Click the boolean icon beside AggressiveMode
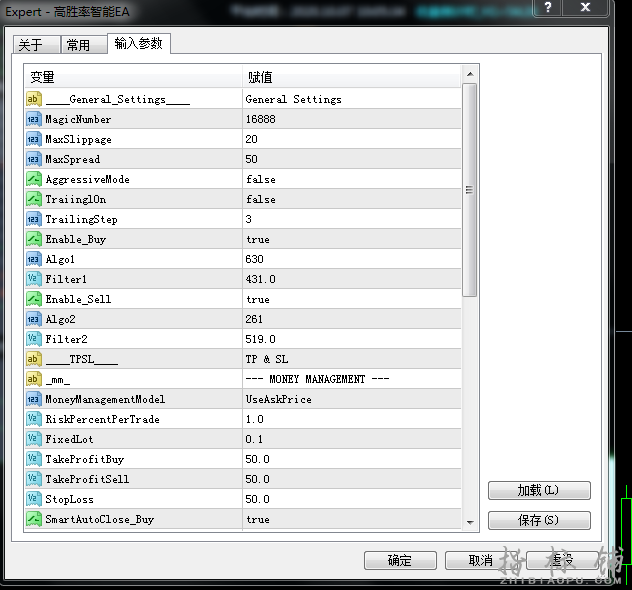Screen dimensions: 632x590 click(x=34, y=179)
